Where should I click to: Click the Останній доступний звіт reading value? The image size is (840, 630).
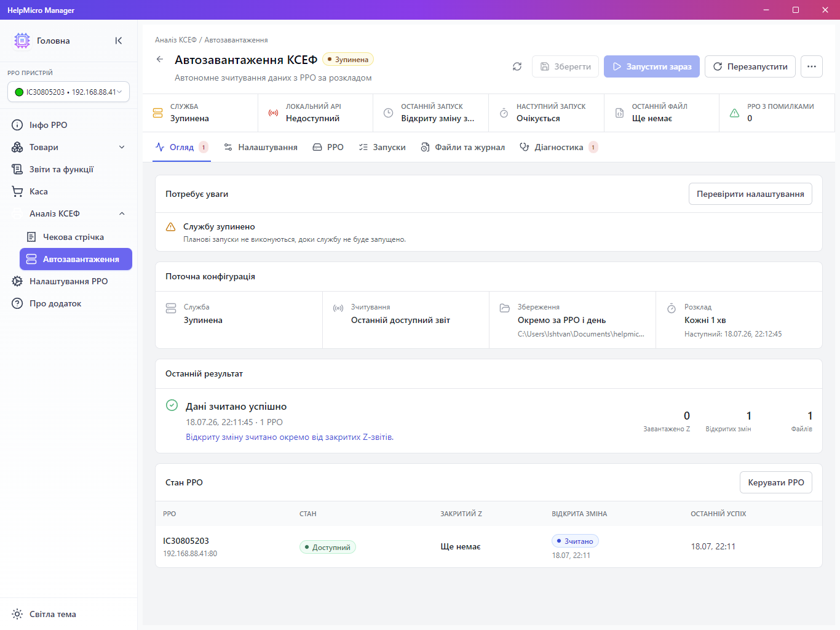400,320
